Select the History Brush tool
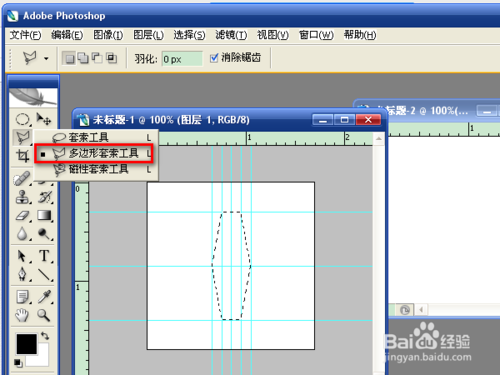The width and height of the screenshot is (500, 375). (45, 197)
